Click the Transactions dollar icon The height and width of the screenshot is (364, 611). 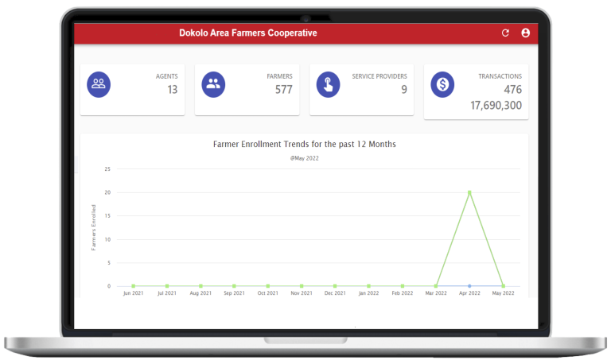[442, 83]
